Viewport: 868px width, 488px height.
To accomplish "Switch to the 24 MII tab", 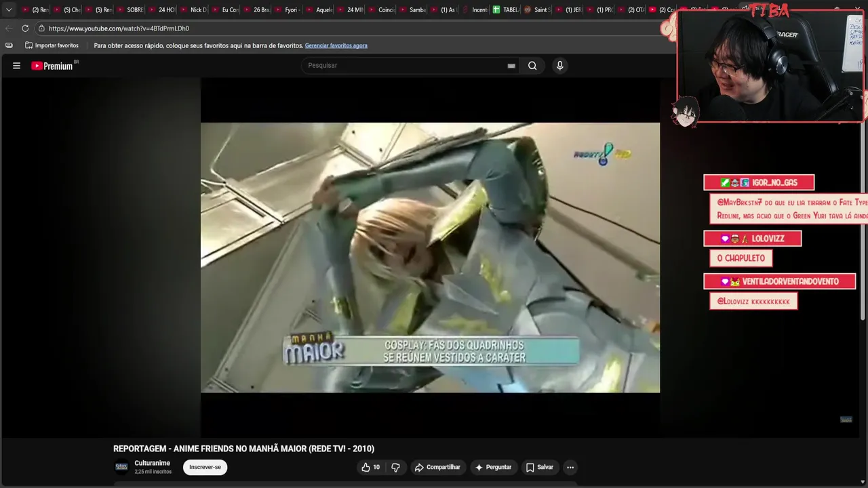I will 350,9.
